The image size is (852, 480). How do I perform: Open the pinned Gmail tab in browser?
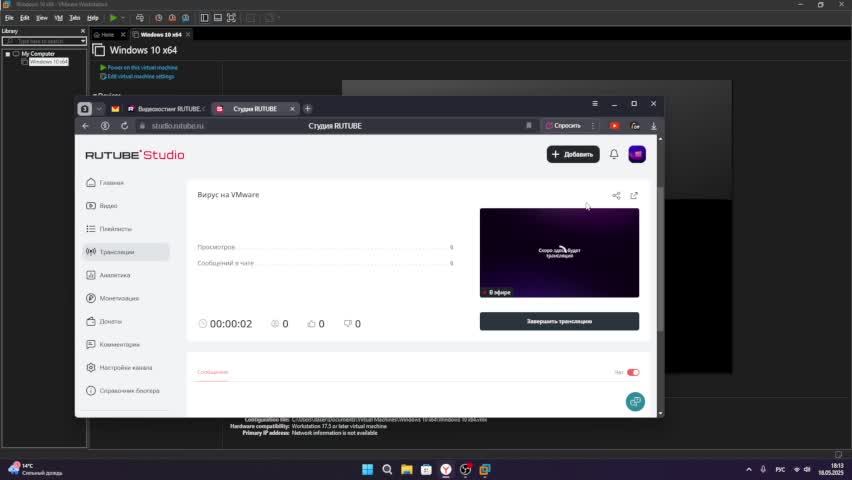(115, 109)
